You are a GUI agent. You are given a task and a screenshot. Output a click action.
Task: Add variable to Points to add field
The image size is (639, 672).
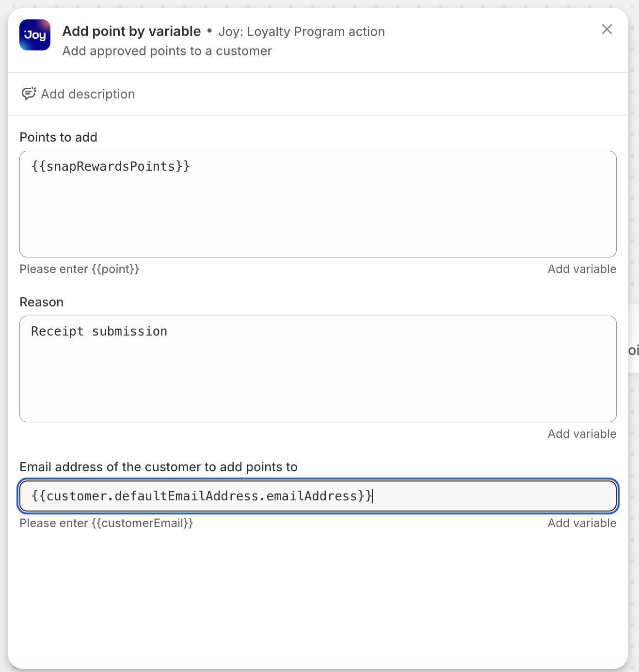click(x=582, y=269)
